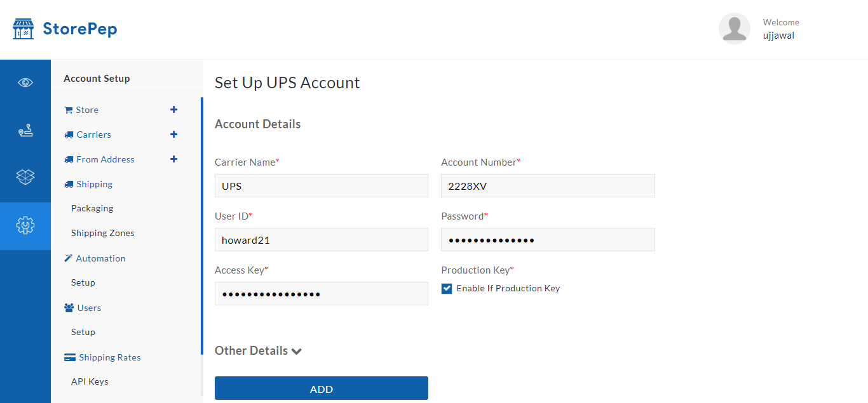Image resolution: width=868 pixels, height=403 pixels.
Task: Open the Automation menu item
Action: pos(101,258)
